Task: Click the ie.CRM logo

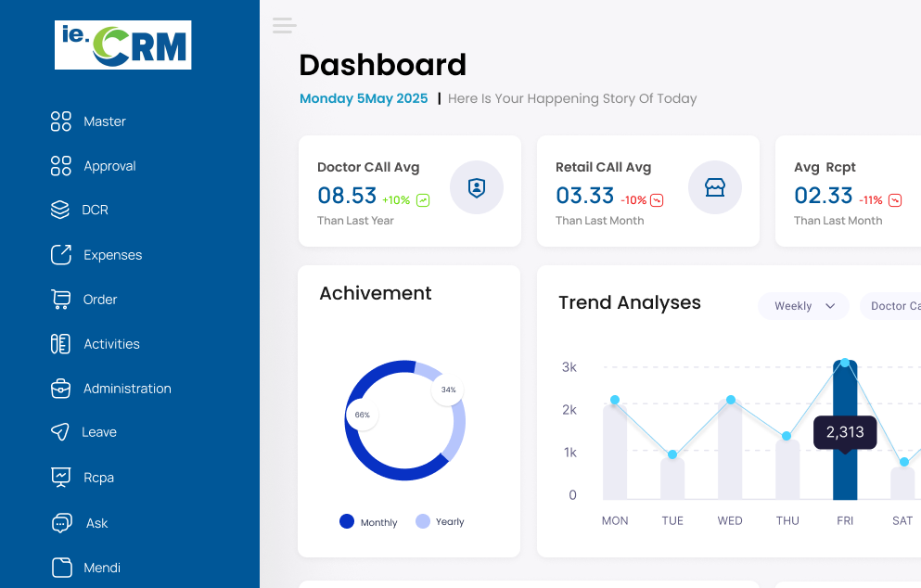Action: [122, 45]
